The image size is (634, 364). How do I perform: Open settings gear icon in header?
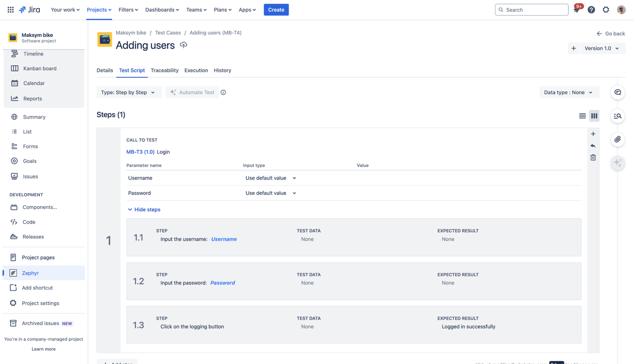(x=606, y=9)
